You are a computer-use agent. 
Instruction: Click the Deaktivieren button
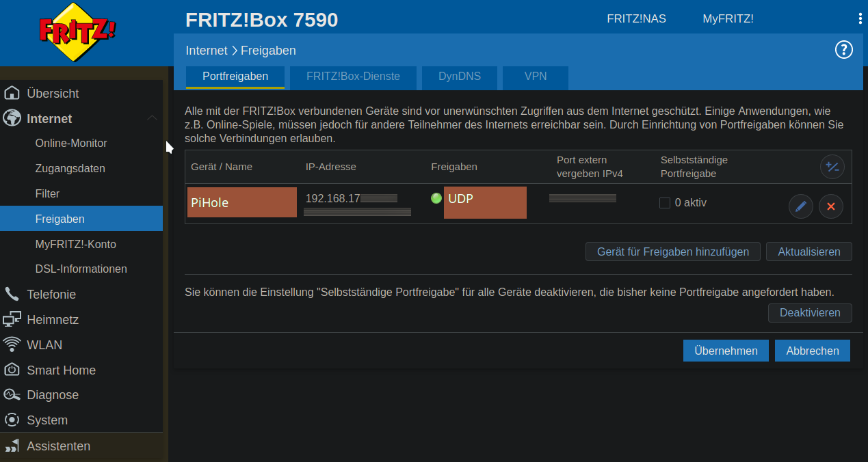click(x=810, y=313)
